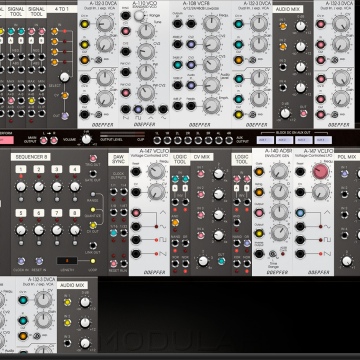Click the 4R aux output jack
Image resolution: width=360 pixels, height=360 pixels.
click(229, 140)
